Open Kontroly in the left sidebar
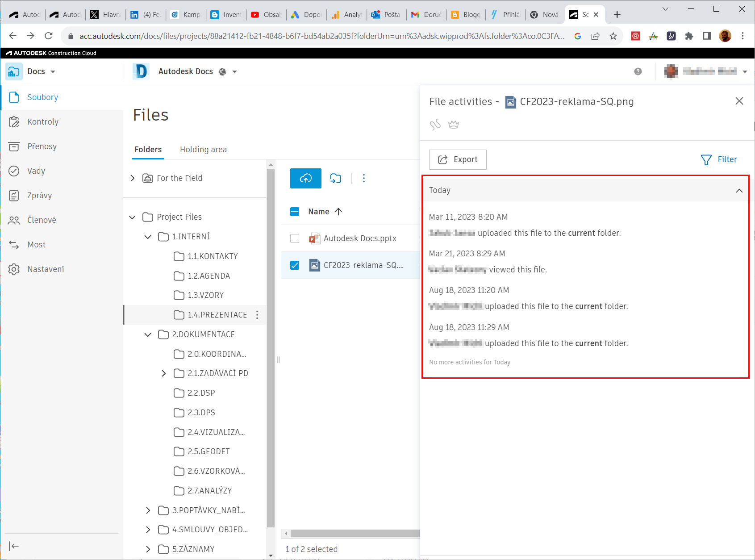The width and height of the screenshot is (755, 560). pyautogui.click(x=43, y=122)
